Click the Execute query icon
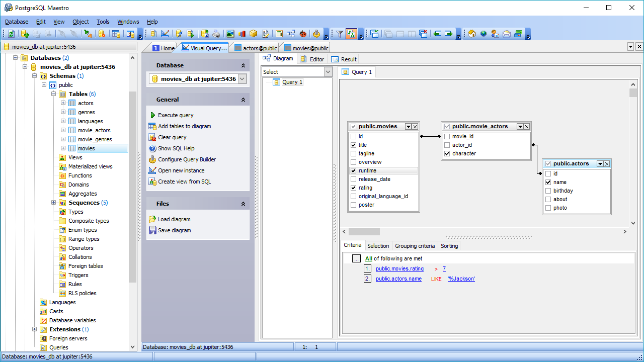 pyautogui.click(x=153, y=115)
